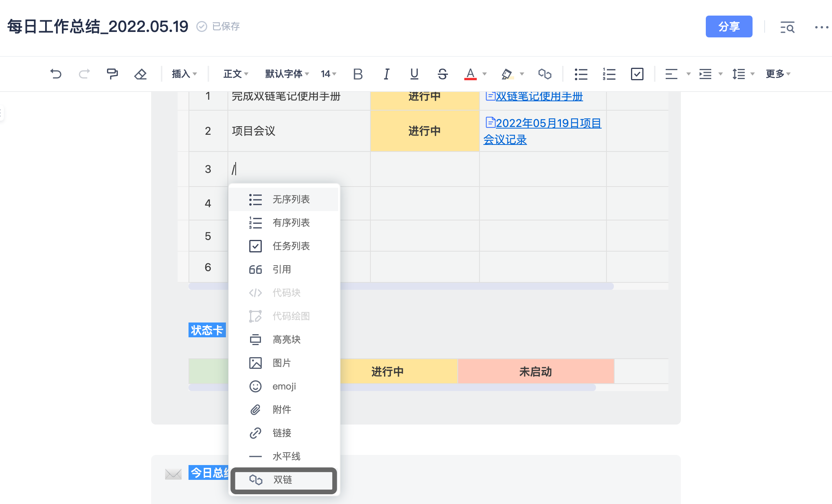Click the emoji insert option

(285, 386)
